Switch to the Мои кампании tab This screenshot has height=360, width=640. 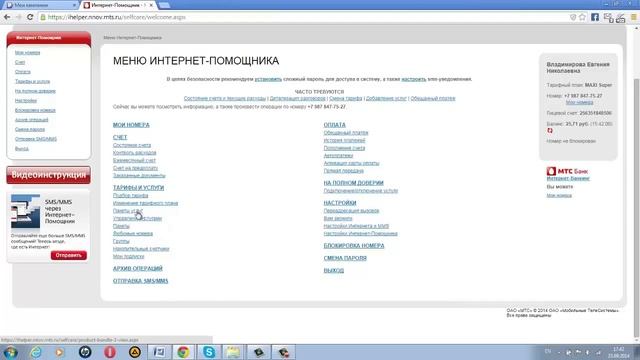pyautogui.click(x=40, y=5)
